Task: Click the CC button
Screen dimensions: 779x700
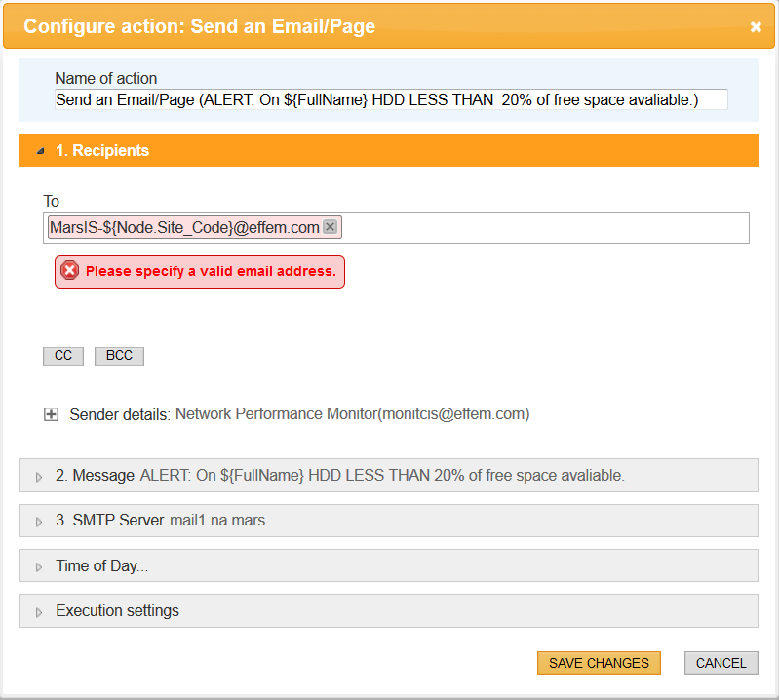Action: (x=63, y=356)
